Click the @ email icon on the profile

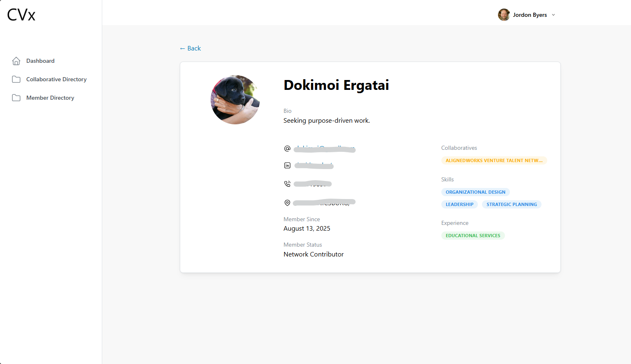point(287,148)
